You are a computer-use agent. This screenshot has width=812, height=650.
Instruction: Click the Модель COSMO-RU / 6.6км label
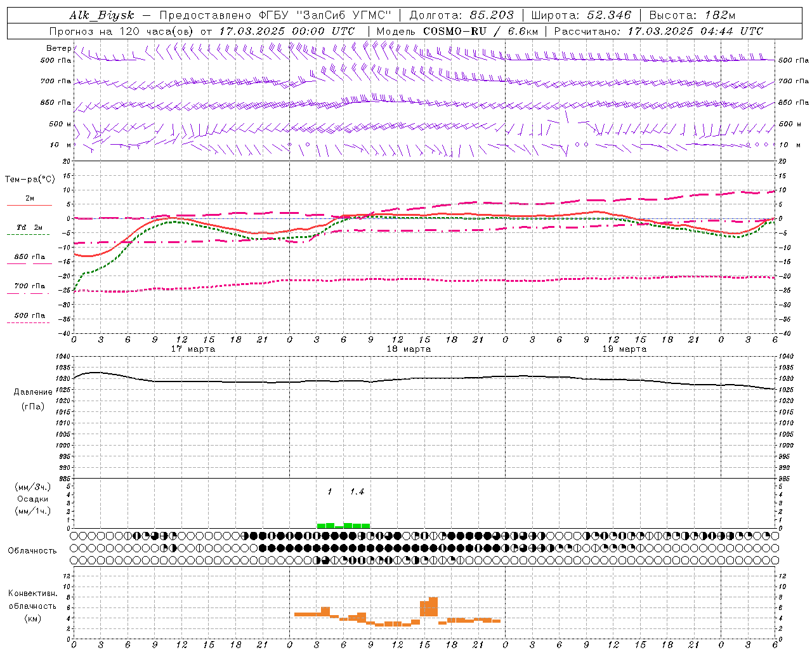coord(457,31)
